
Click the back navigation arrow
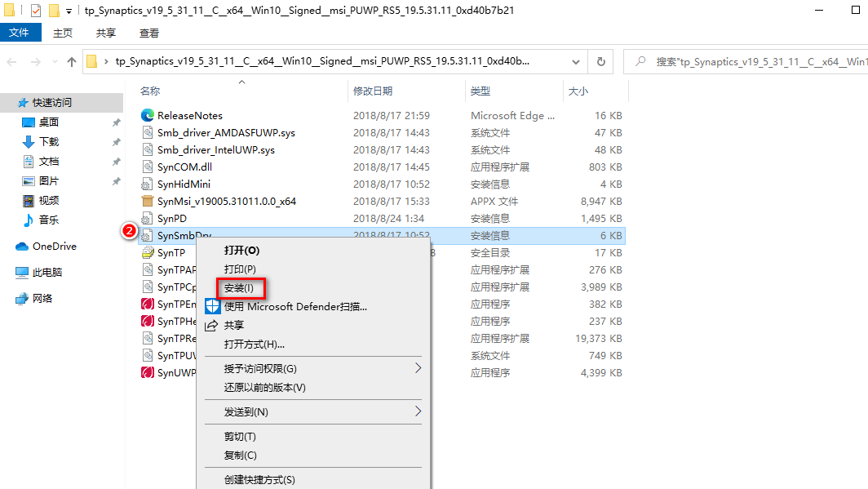point(13,62)
